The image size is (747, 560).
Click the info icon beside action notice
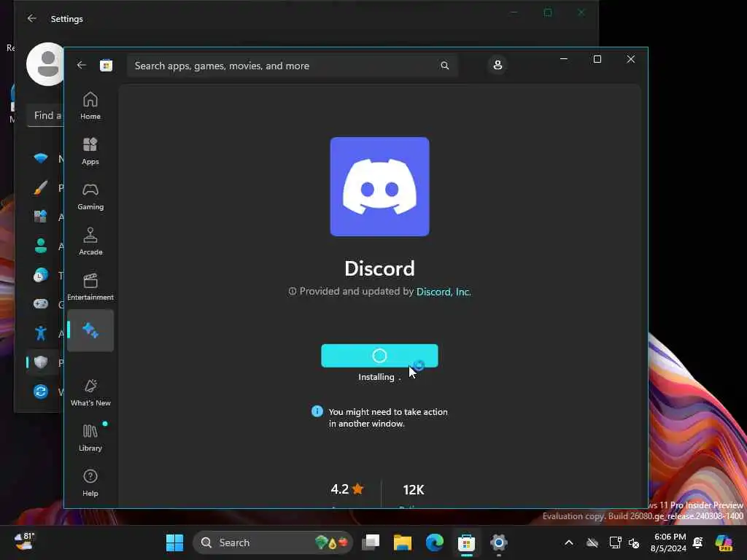coord(317,411)
